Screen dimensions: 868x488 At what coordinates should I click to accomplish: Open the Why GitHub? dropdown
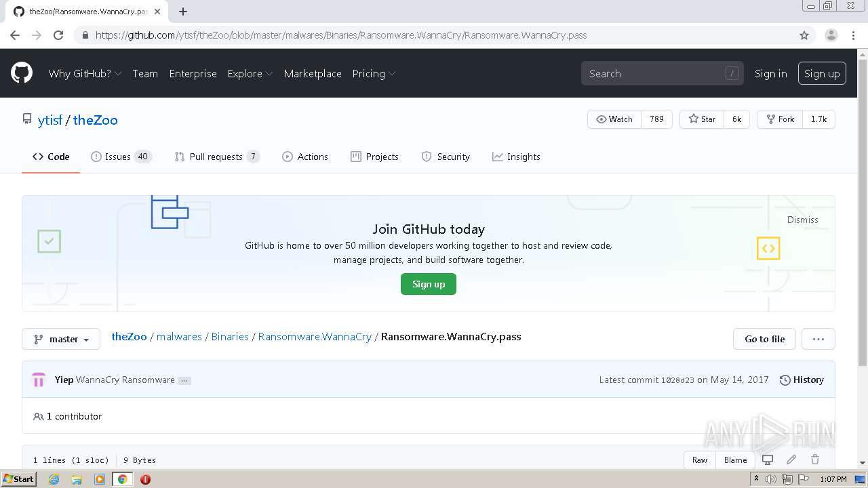pos(85,73)
